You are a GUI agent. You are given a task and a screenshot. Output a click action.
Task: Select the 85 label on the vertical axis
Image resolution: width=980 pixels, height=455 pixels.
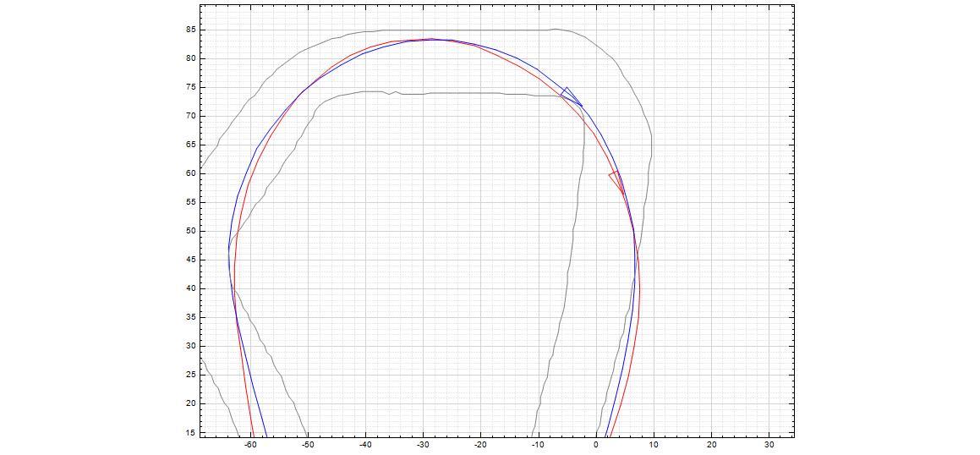coord(189,30)
